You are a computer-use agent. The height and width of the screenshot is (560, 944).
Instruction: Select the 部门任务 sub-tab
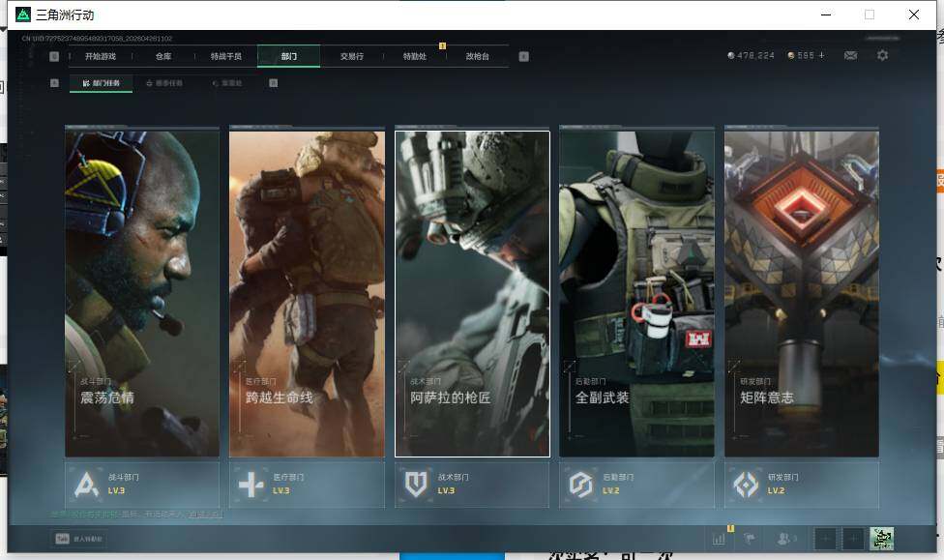coord(102,83)
